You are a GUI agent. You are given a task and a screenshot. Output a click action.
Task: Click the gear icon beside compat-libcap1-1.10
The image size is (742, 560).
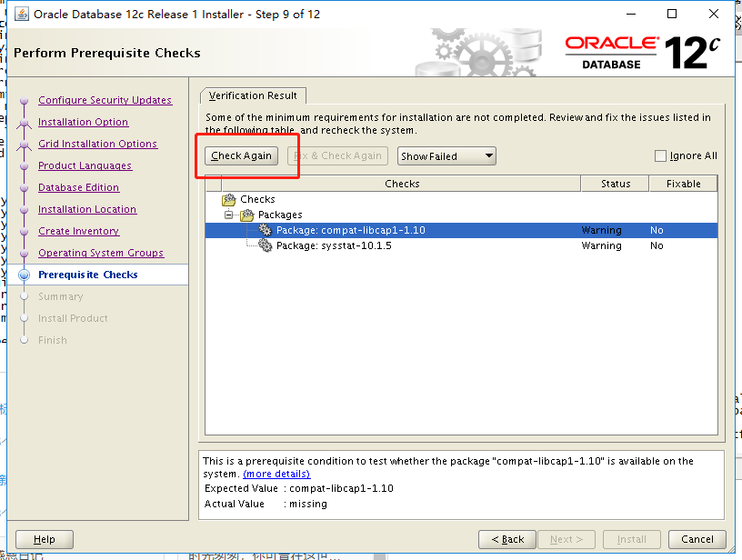265,230
